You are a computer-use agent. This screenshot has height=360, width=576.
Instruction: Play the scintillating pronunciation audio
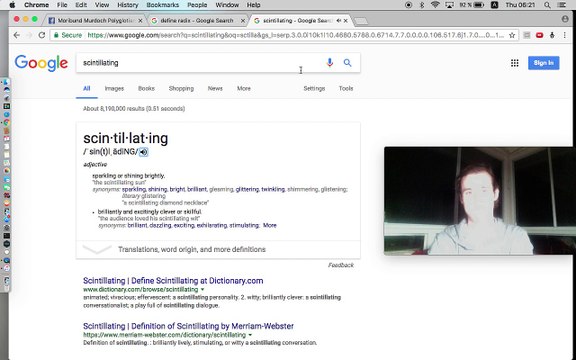coord(144,152)
